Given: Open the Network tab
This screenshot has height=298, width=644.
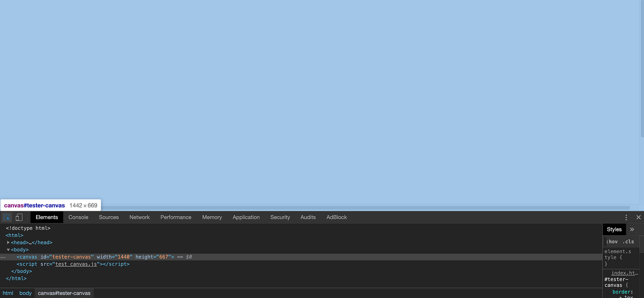Looking at the screenshot, I should 139,217.
